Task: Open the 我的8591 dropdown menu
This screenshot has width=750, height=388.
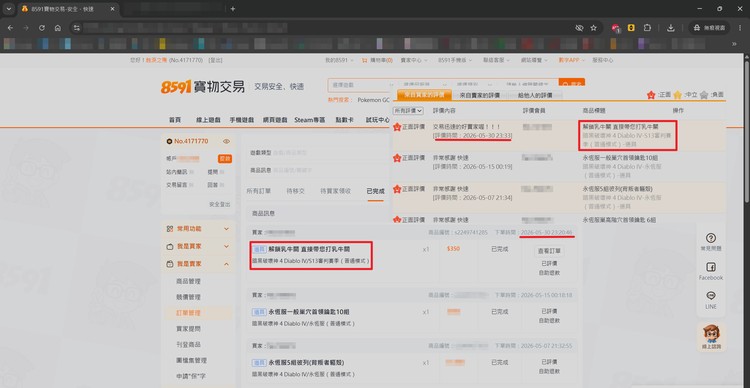Action: (x=339, y=61)
